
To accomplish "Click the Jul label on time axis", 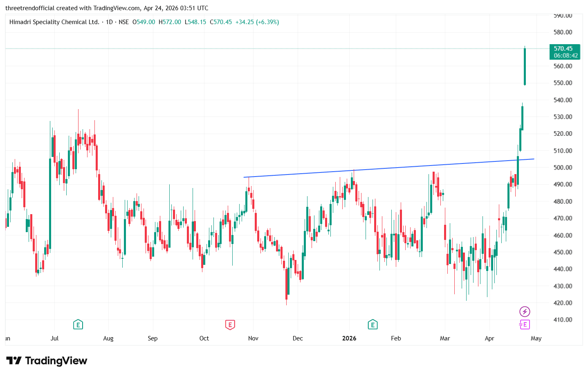I will pos(54,338).
